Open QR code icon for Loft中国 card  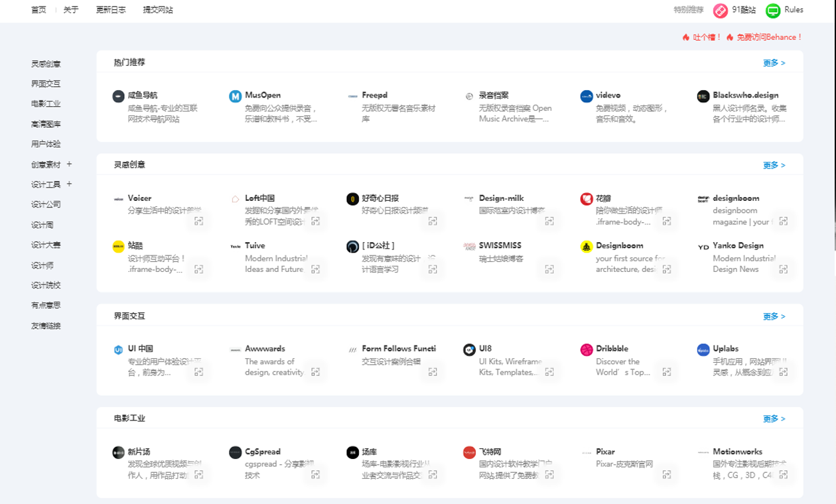315,221
